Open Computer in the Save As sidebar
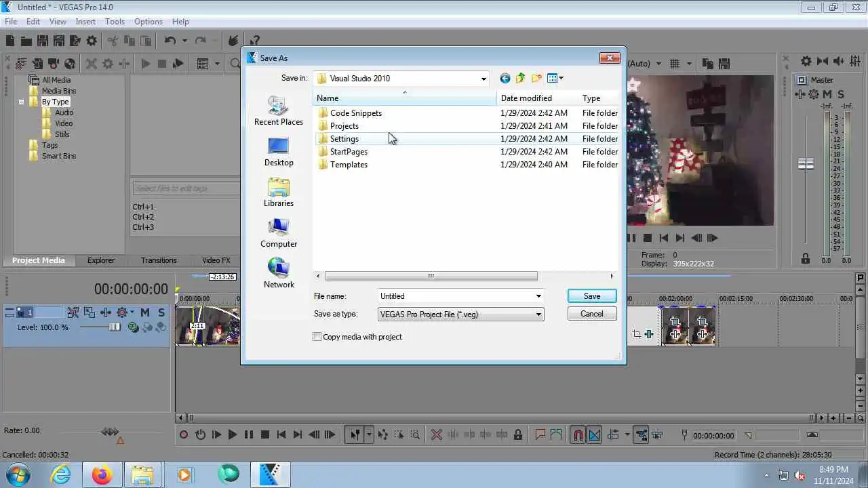868x488 pixels. tap(279, 233)
